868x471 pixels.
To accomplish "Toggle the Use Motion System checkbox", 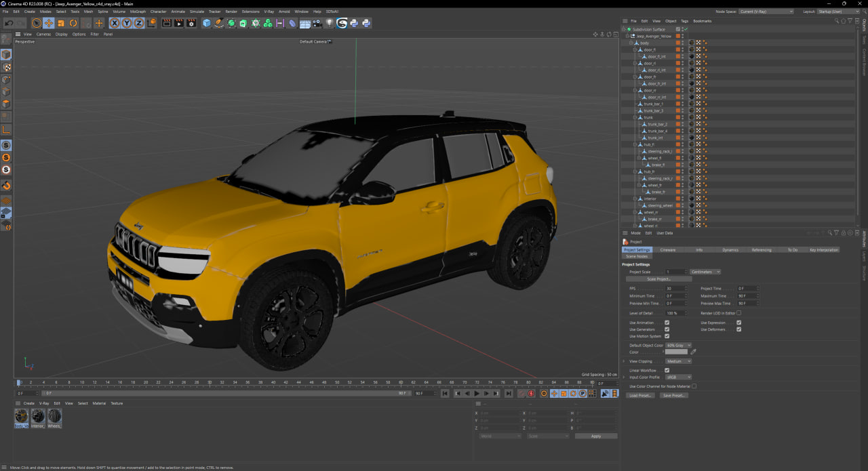I will click(667, 336).
